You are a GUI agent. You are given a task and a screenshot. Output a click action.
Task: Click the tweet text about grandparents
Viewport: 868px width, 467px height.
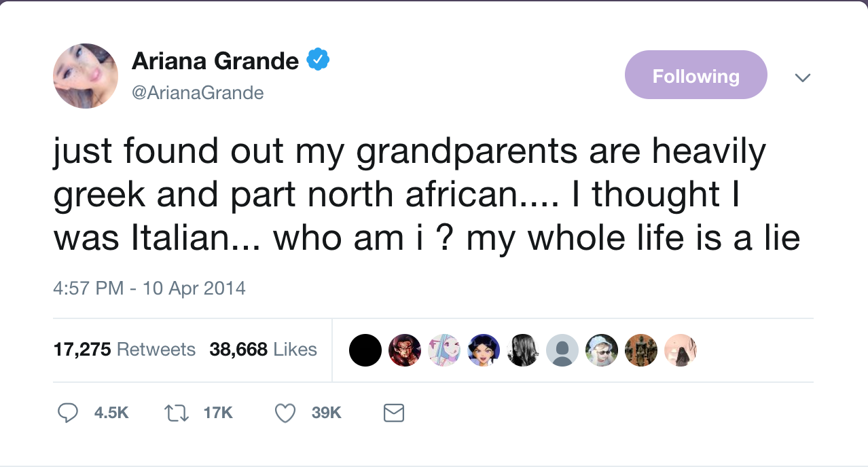427,195
